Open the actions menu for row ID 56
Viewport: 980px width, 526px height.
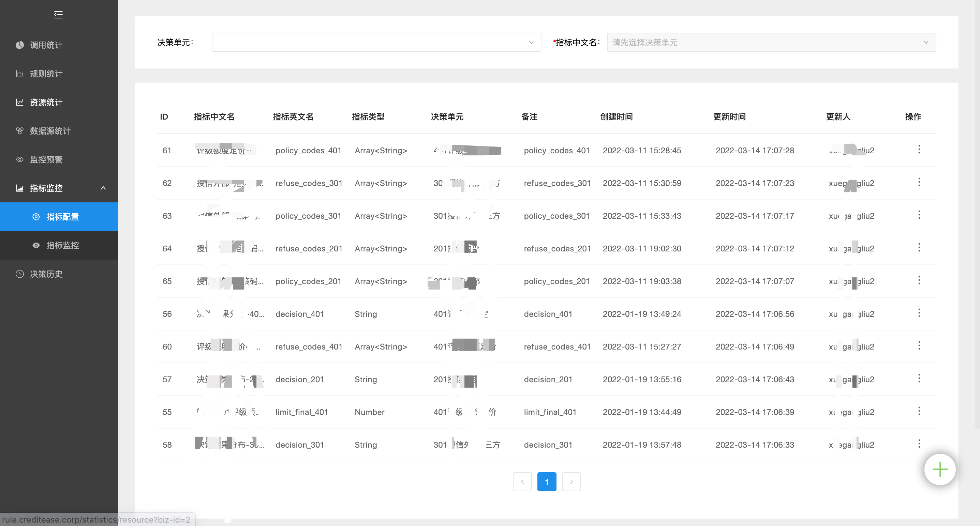[919, 313]
